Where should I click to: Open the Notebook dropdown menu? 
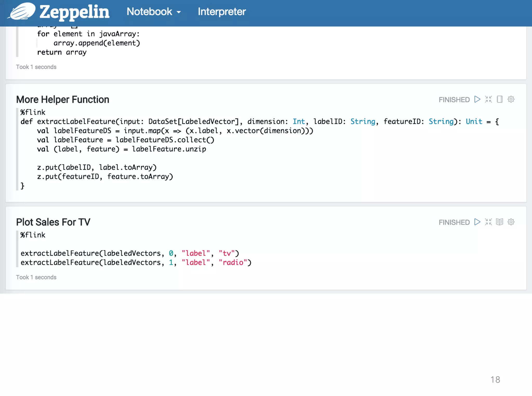tap(154, 12)
